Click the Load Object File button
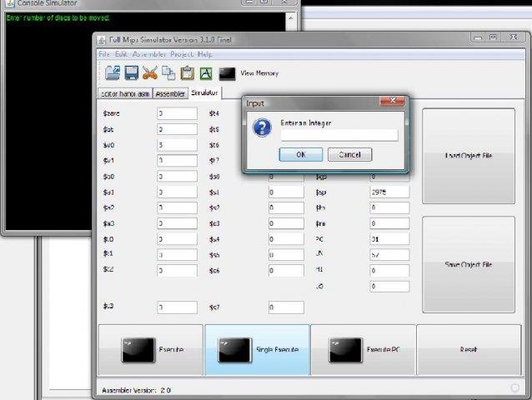Image resolution: width=532 pixels, height=400 pixels. tap(469, 156)
